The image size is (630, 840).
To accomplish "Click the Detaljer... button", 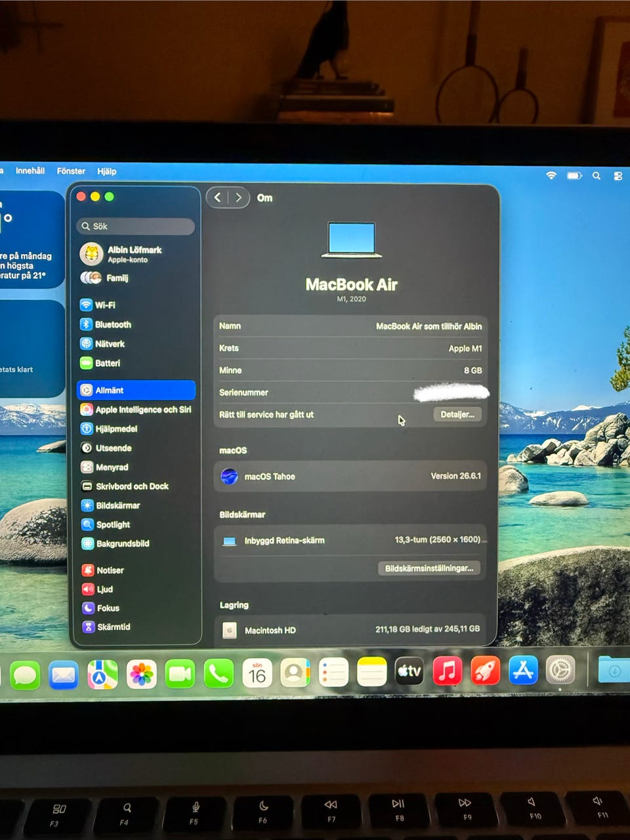I will pyautogui.click(x=457, y=414).
